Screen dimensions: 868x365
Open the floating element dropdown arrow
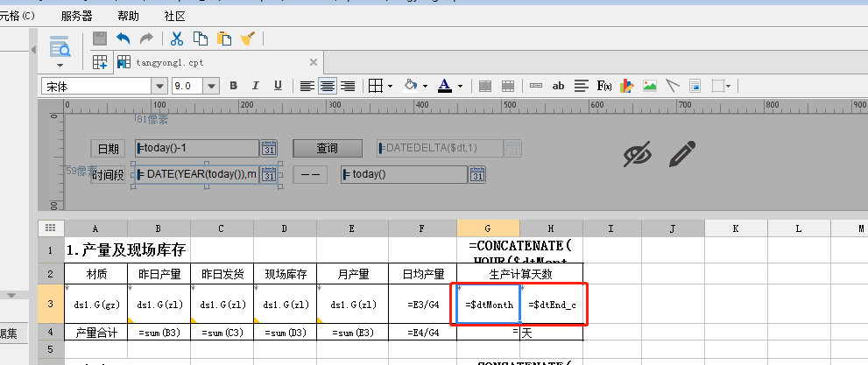click(728, 87)
